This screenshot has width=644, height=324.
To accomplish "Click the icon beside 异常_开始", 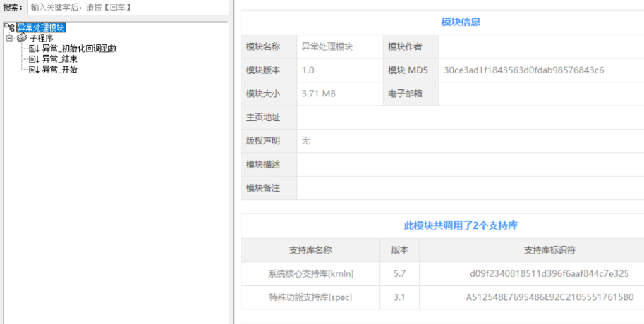I will (34, 70).
